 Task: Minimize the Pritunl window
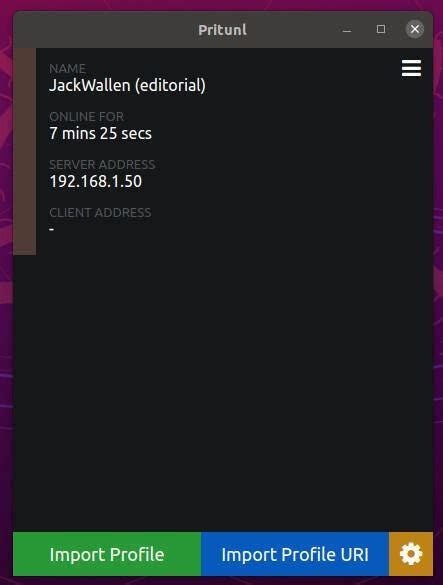click(347, 29)
